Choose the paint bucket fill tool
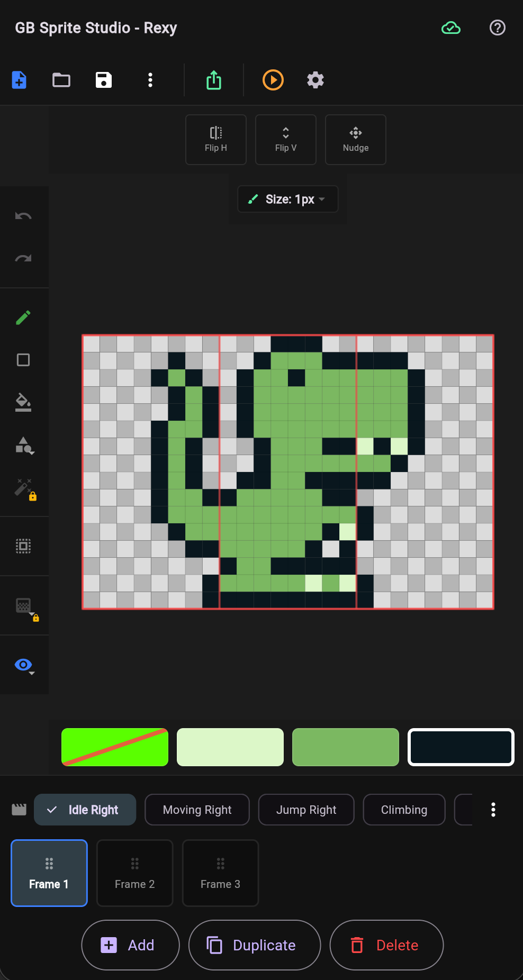The height and width of the screenshot is (980, 523). pyautogui.click(x=23, y=402)
